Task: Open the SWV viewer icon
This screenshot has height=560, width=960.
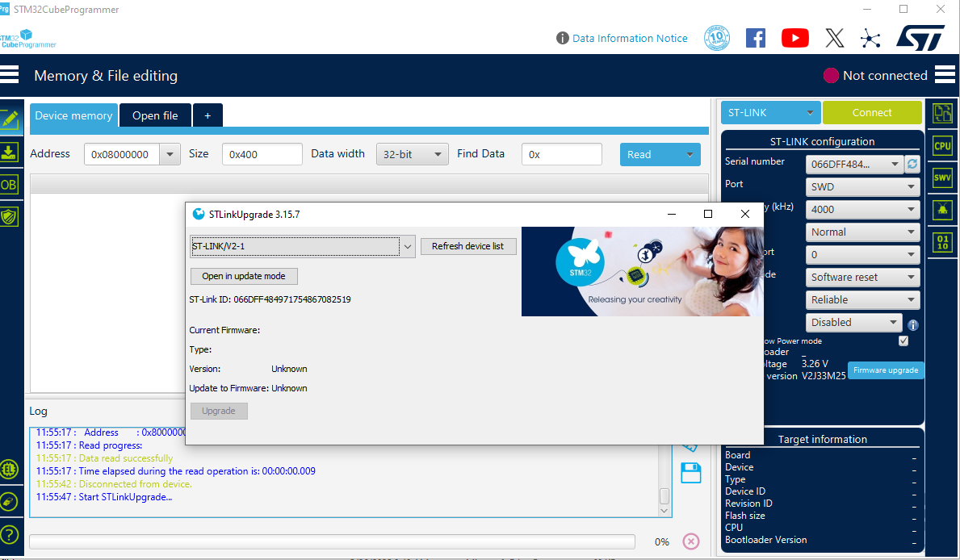Action: [942, 178]
